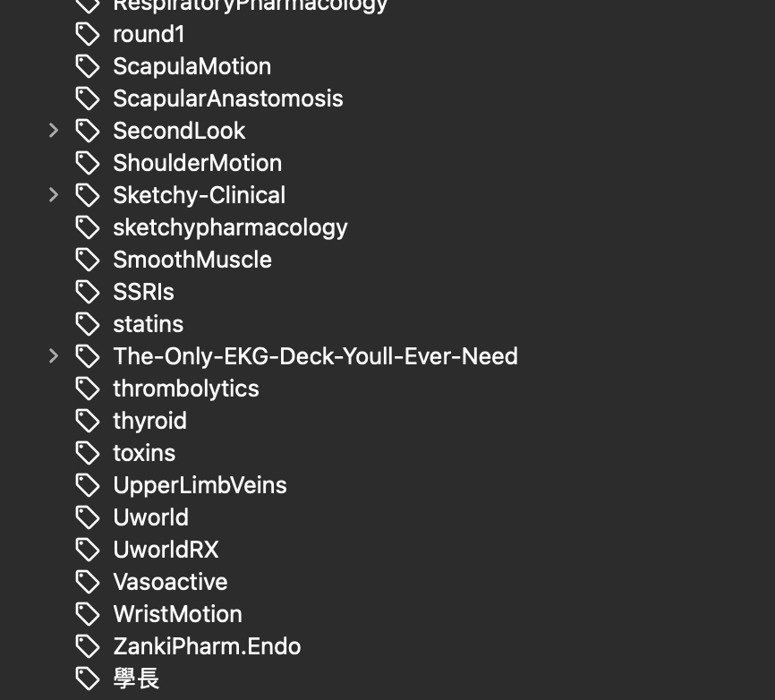Select the ScapularAnastomosis tag
775x700 pixels.
227,98
